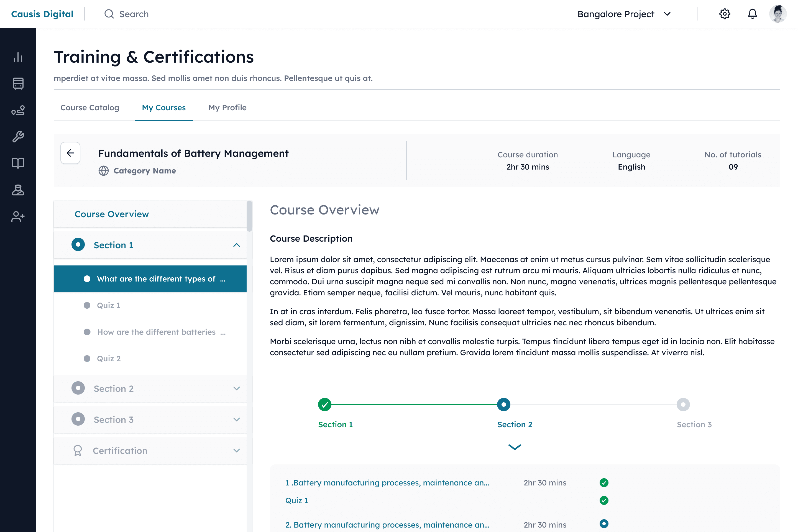Click Course Overview in the left panel

pyautogui.click(x=112, y=214)
